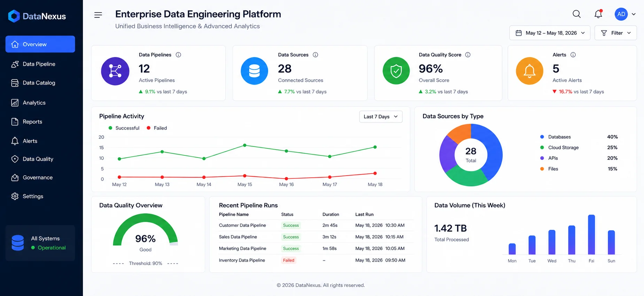Click the orange alert bell icon
The width and height of the screenshot is (644, 296).
[x=529, y=71]
